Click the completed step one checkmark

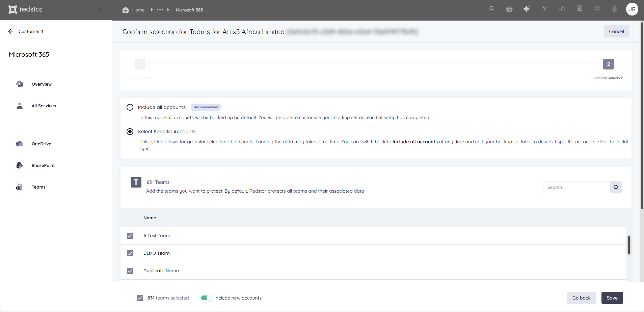(140, 64)
